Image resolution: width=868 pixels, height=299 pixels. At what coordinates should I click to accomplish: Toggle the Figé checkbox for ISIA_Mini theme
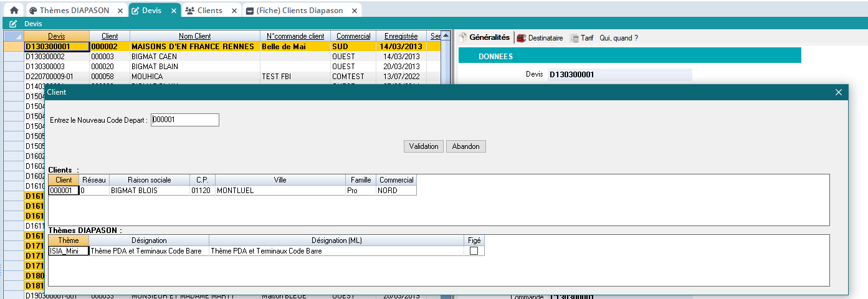click(x=474, y=251)
